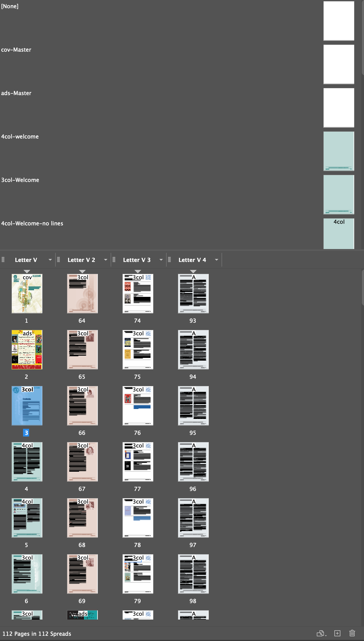Select the page 66 thumbnail
Viewport: 364px width, 641px height.
[x=82, y=406]
